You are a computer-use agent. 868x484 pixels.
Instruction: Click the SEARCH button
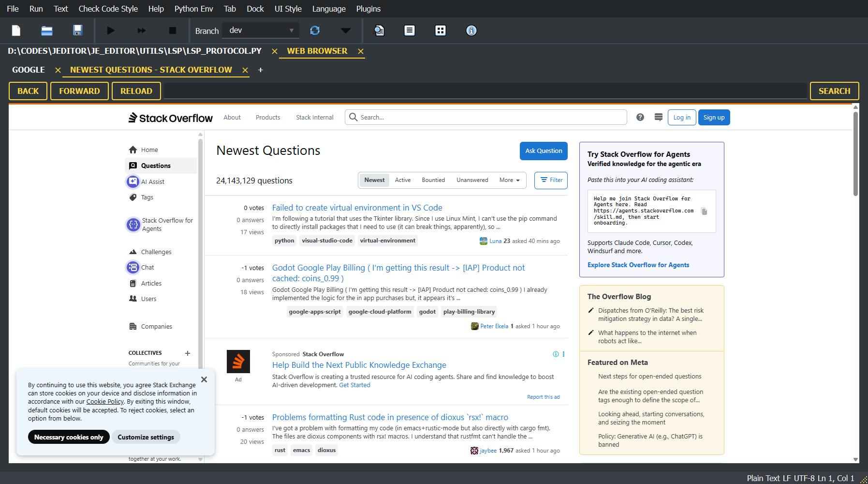pos(834,91)
